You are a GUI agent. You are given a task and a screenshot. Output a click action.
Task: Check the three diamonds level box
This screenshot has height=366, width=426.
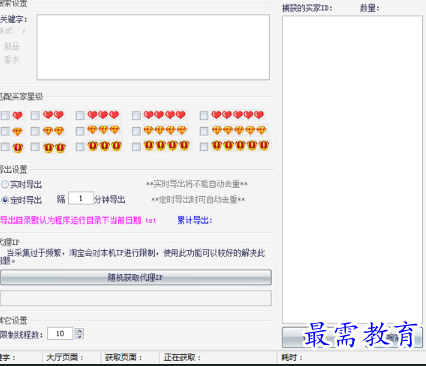pos(80,131)
